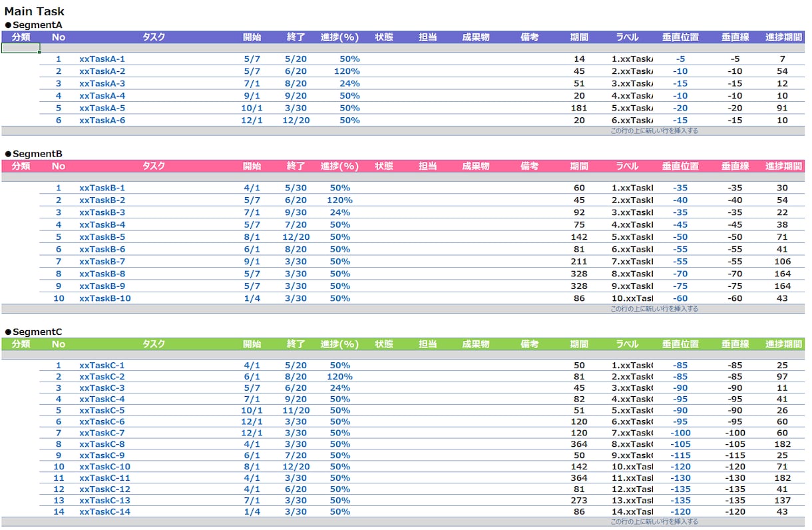Click 垂直線 value -130 for xxTaskC-11
812x530 pixels.
click(x=735, y=478)
